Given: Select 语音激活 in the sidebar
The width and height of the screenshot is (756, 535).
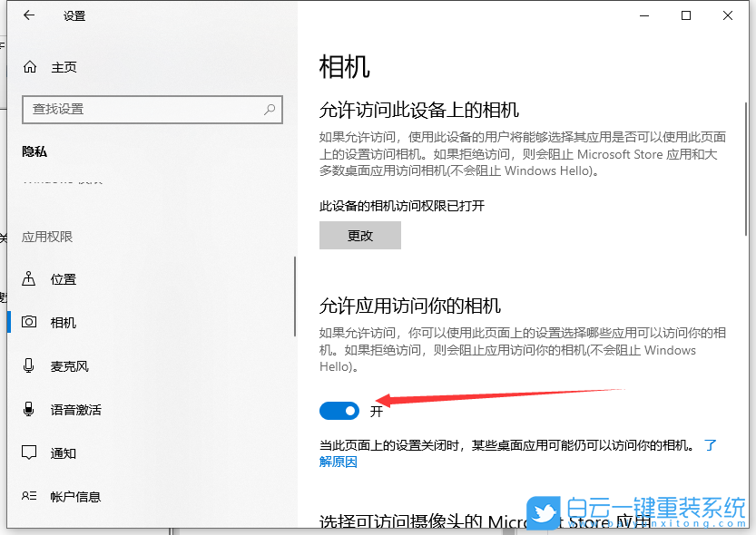Looking at the screenshot, I should click(x=77, y=409).
